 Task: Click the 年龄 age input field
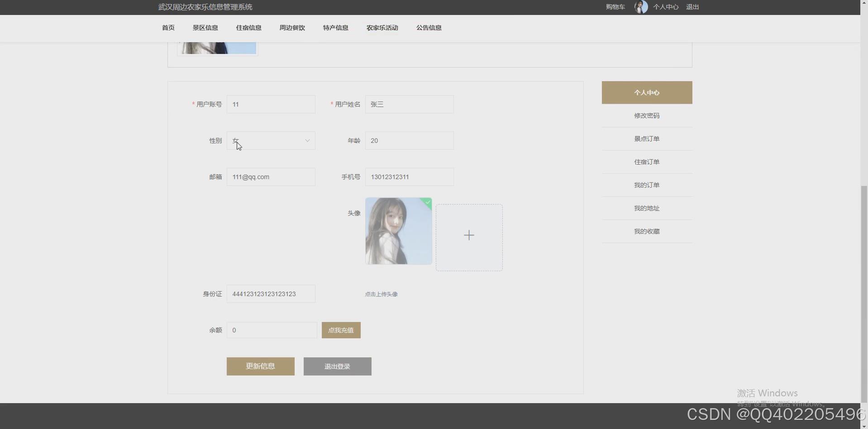click(409, 140)
